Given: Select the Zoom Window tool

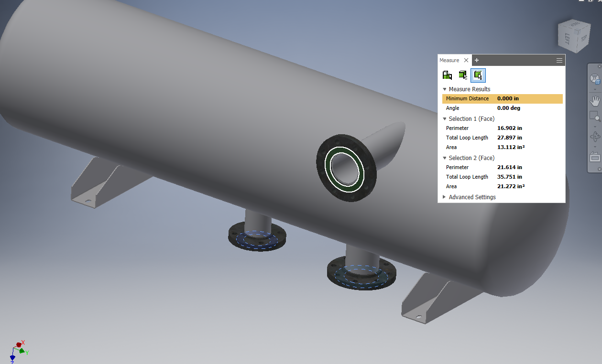Looking at the screenshot, I should [x=595, y=116].
